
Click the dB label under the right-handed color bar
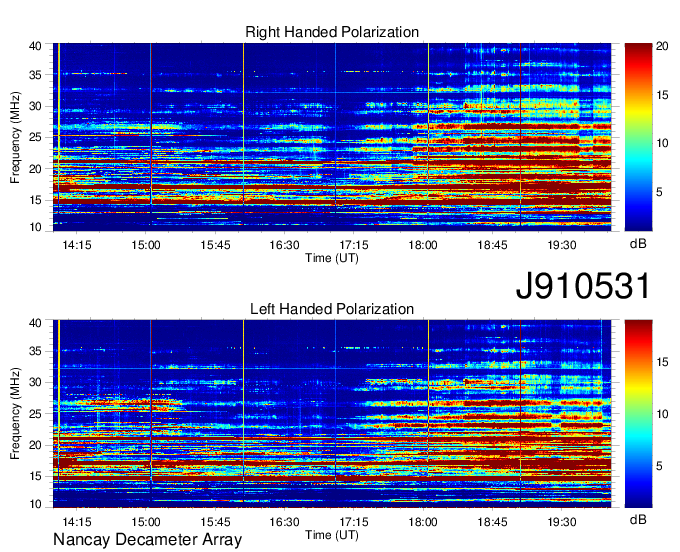pyautogui.click(x=638, y=244)
